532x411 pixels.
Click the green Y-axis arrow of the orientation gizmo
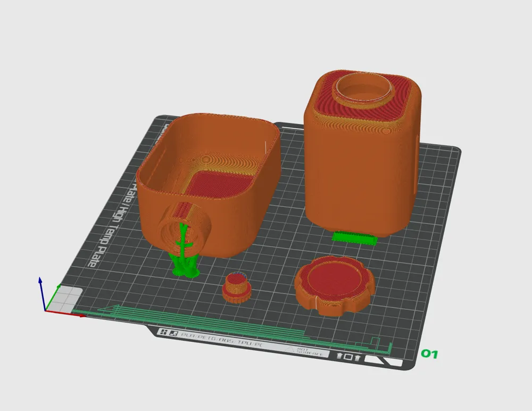(x=53, y=295)
